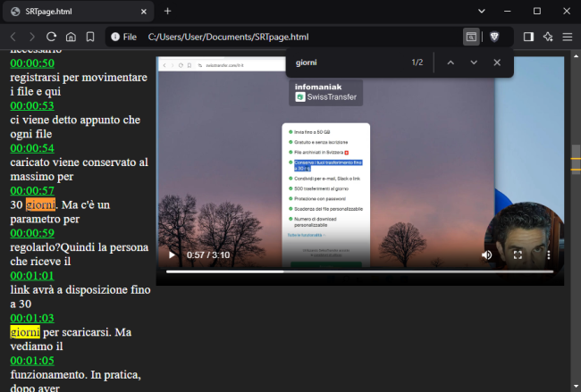Jump to timestamp 00:00:54
Image resolution: width=581 pixels, height=392 pixels.
pos(32,148)
